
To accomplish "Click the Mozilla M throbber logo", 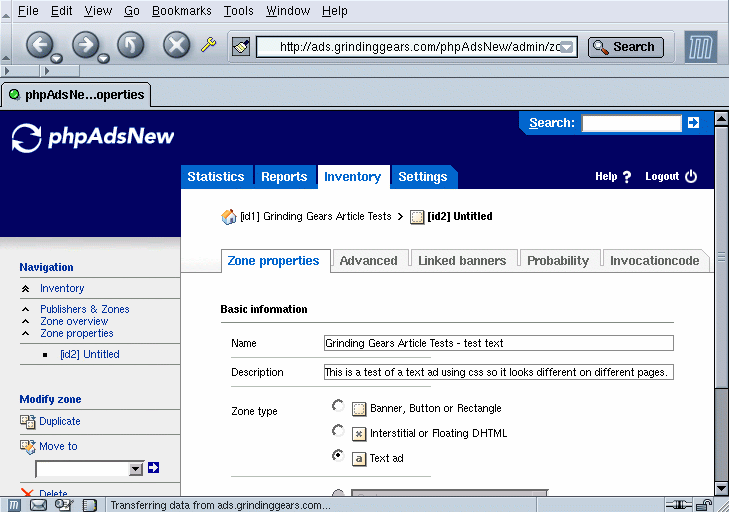I will tap(701, 47).
